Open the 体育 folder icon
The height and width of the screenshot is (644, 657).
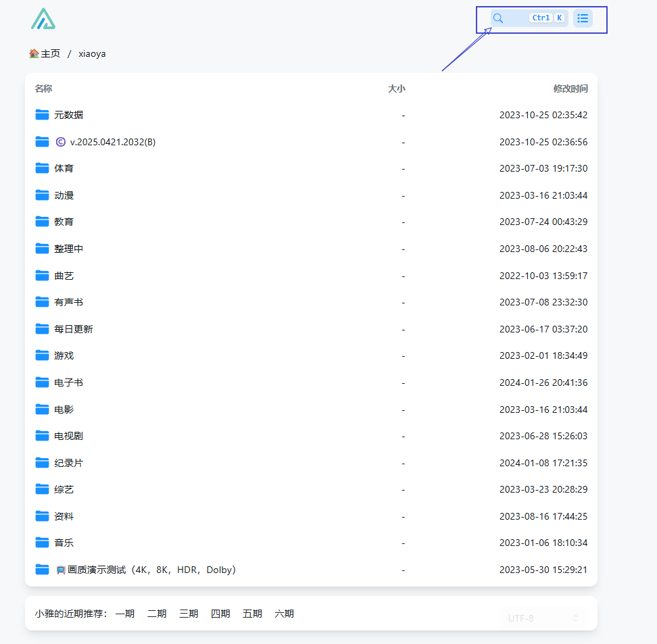42,168
